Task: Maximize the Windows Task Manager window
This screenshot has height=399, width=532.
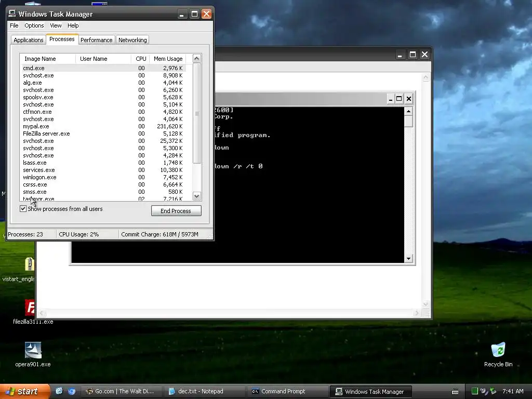Action: point(194,14)
